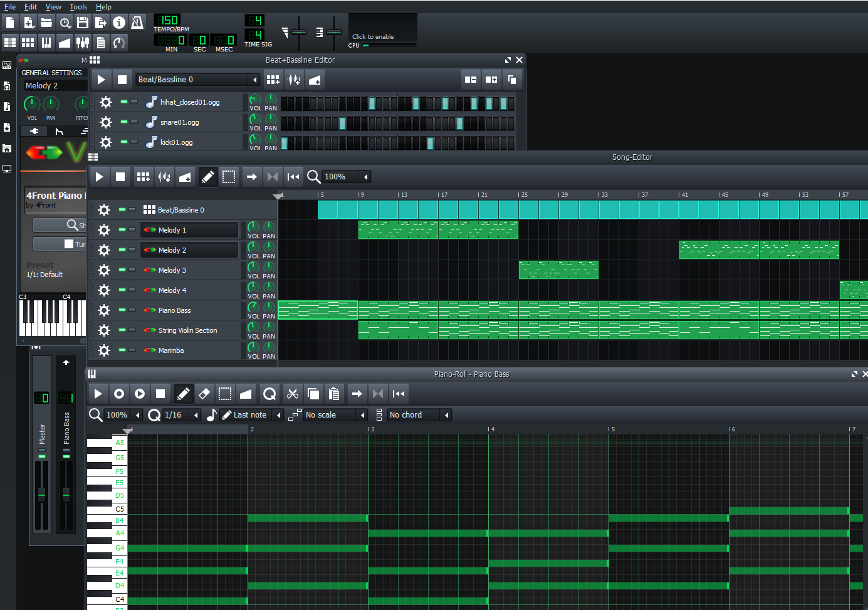868x610 pixels.
Task: Click the String Violin Section track button
Action: coord(187,330)
